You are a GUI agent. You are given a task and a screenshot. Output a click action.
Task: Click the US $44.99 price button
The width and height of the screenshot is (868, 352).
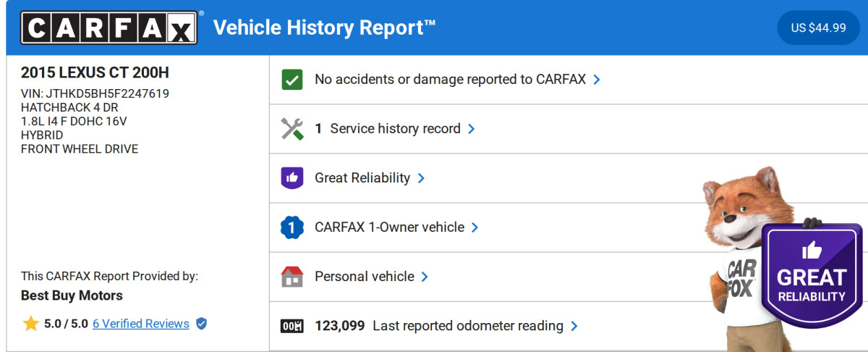pos(818,28)
